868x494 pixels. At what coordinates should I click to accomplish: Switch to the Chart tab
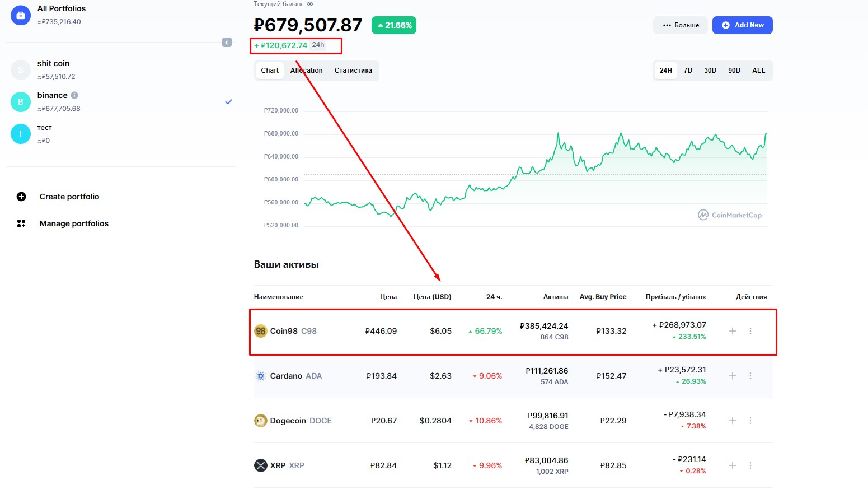click(x=270, y=71)
